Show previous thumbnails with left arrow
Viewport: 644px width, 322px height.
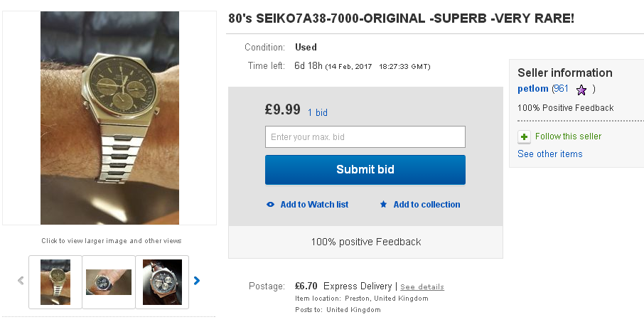click(20, 281)
